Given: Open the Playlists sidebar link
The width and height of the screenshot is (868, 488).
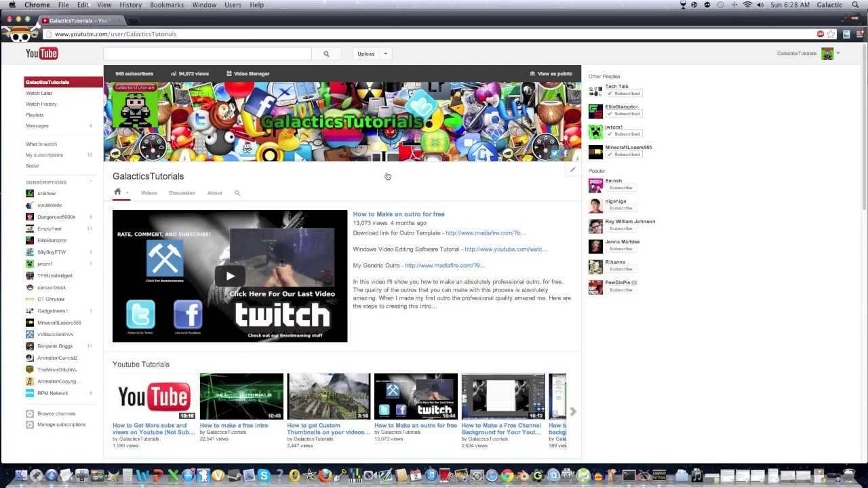Looking at the screenshot, I should [x=35, y=115].
